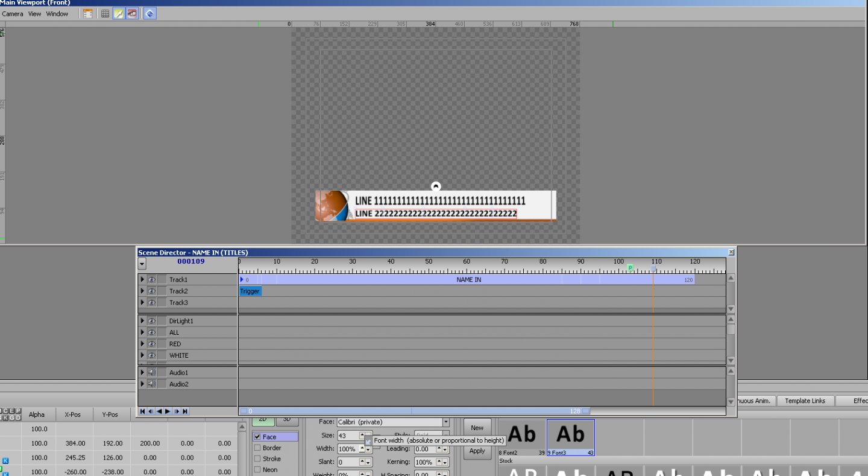Select LINE 1 text in the viewport
Image resolution: width=868 pixels, height=476 pixels.
(x=440, y=201)
